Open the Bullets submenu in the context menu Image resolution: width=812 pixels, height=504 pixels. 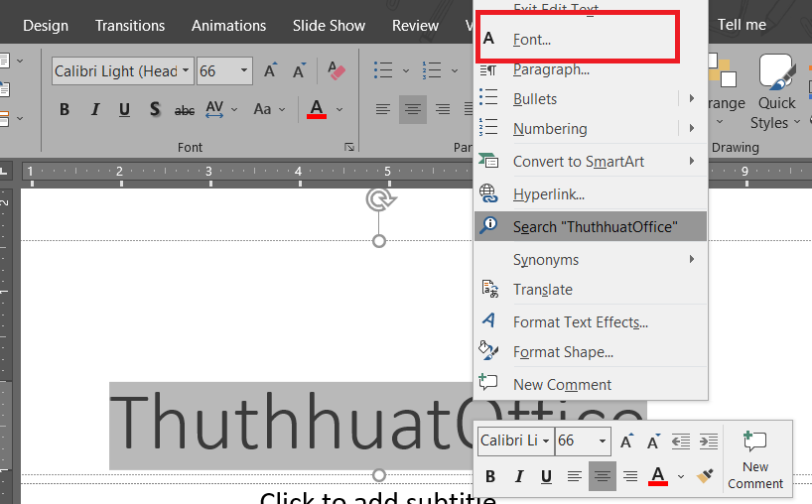[591, 99]
